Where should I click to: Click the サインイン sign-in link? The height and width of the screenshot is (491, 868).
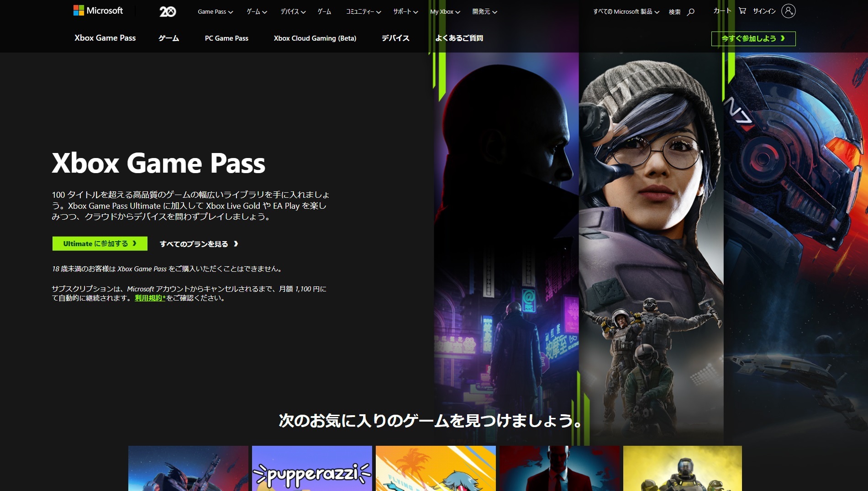[764, 11]
